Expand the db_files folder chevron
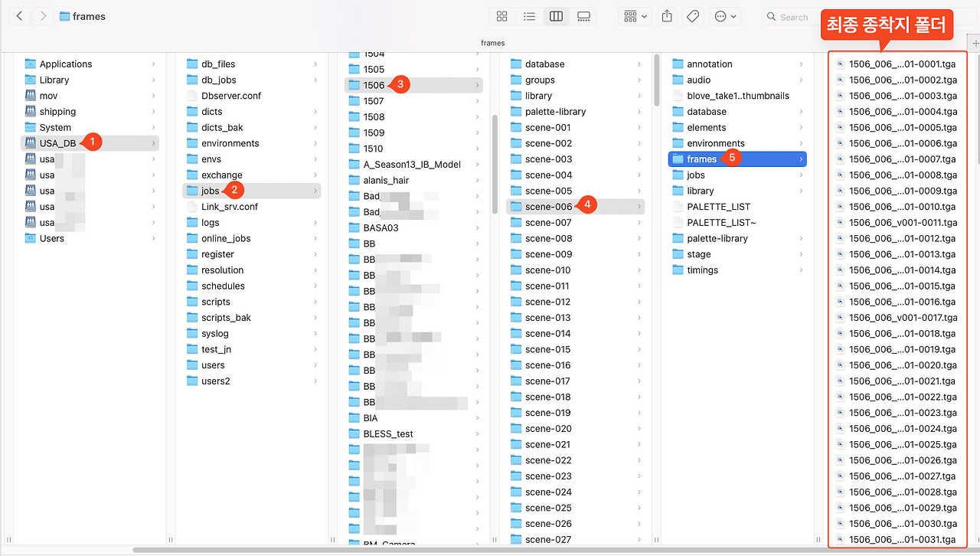The width and height of the screenshot is (980, 556). 315,64
